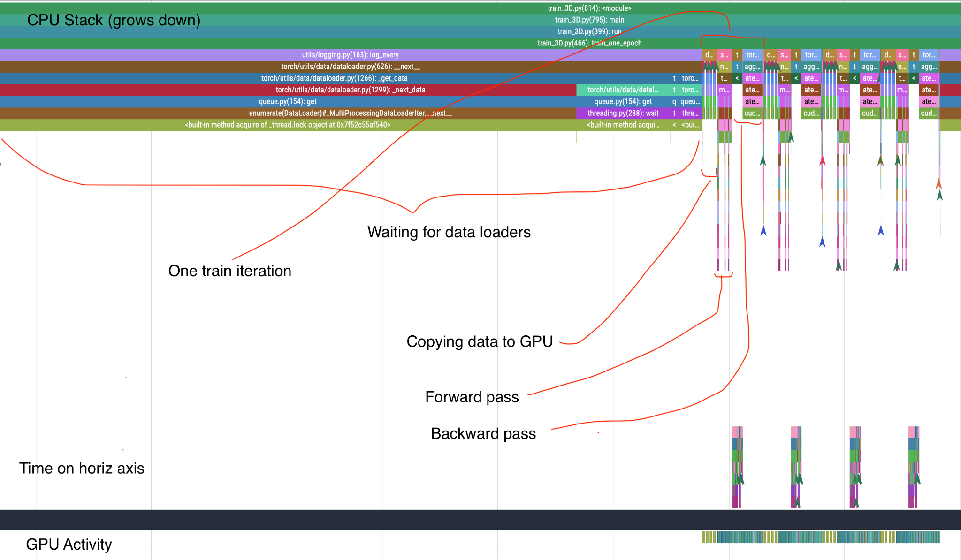Select queue.py(154): get slice above enumerate(DataLoader)
Image resolution: width=961 pixels, height=560 pixels.
[288, 102]
